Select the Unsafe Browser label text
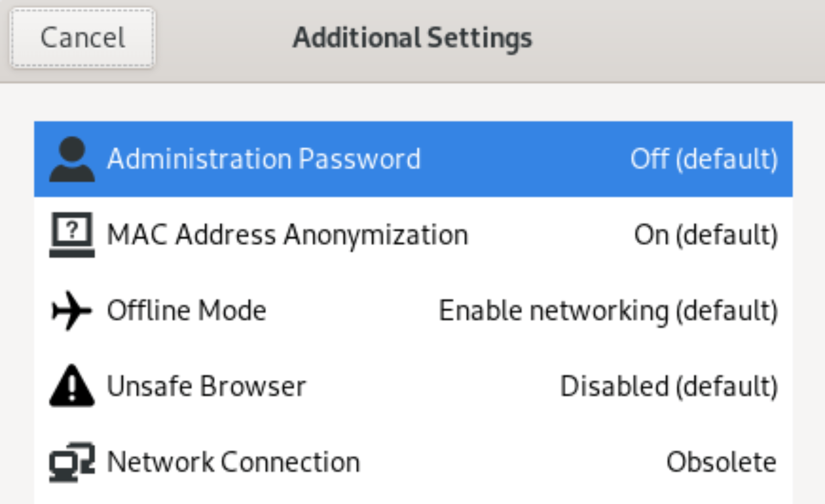825x504 pixels. pos(207,386)
